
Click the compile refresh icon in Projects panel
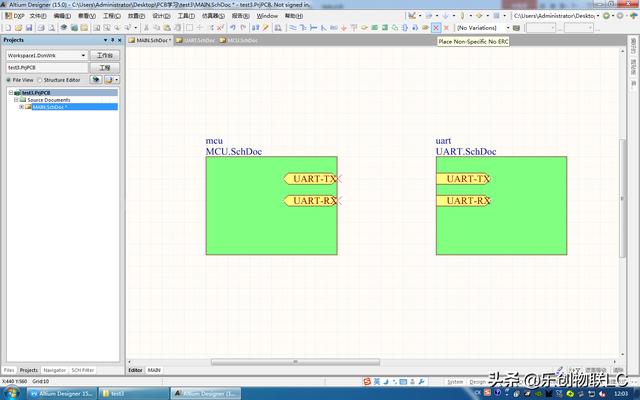point(96,80)
